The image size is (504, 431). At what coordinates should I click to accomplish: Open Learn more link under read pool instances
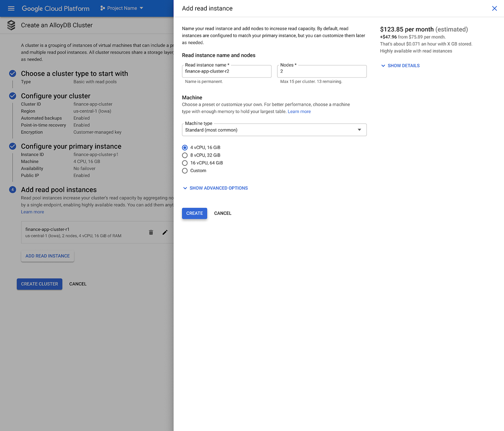point(32,212)
